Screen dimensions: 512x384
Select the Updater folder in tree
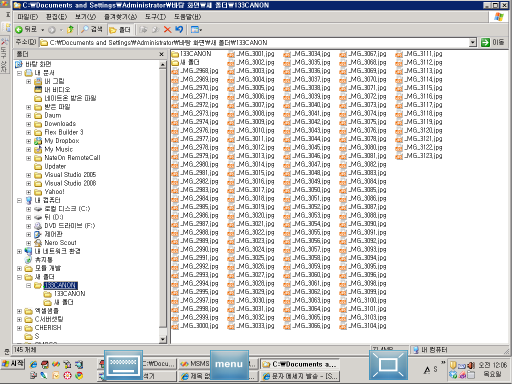(55, 166)
